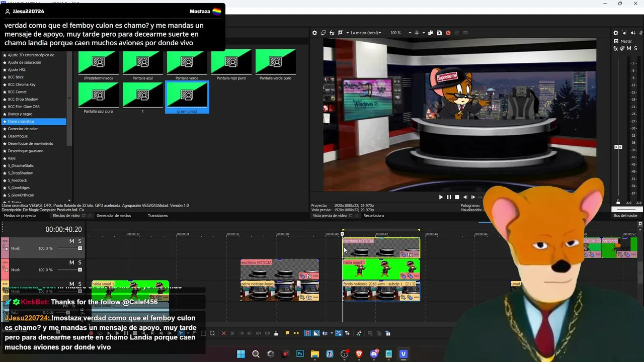The image size is (644, 362).
Task: Adjust second track Nivel slider
Action: [79, 270]
